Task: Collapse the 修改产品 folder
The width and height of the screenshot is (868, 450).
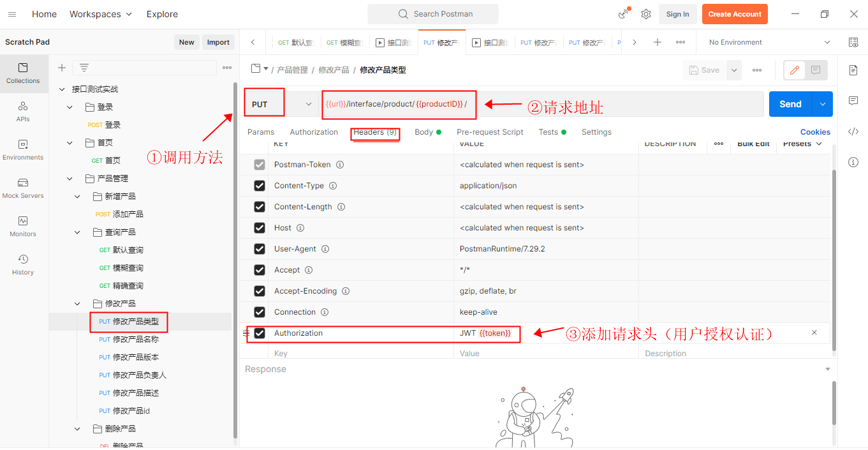Action: (x=77, y=304)
